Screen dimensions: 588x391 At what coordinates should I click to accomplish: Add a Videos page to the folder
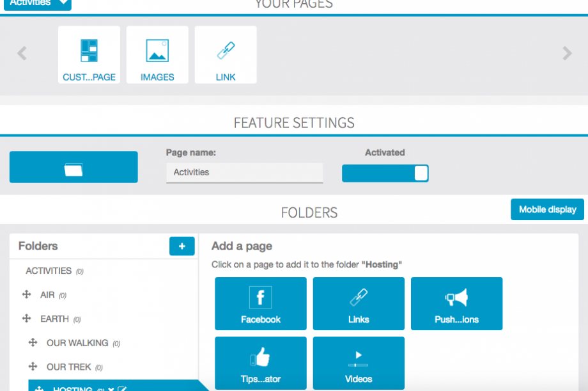click(x=359, y=363)
